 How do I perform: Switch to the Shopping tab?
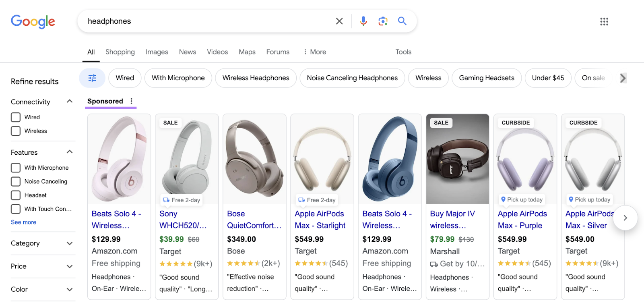click(120, 52)
